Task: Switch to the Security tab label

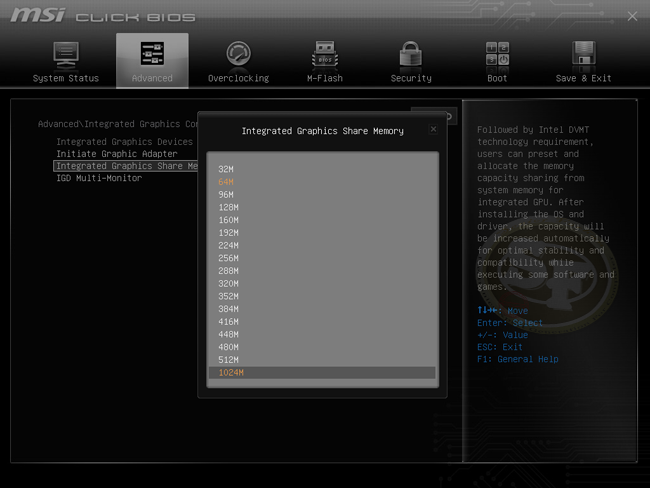Action: click(x=411, y=78)
